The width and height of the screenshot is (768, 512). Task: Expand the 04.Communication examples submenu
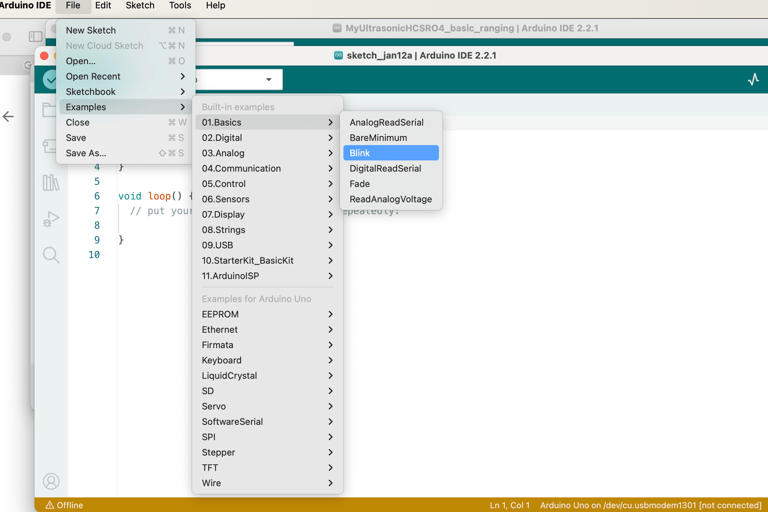267,169
